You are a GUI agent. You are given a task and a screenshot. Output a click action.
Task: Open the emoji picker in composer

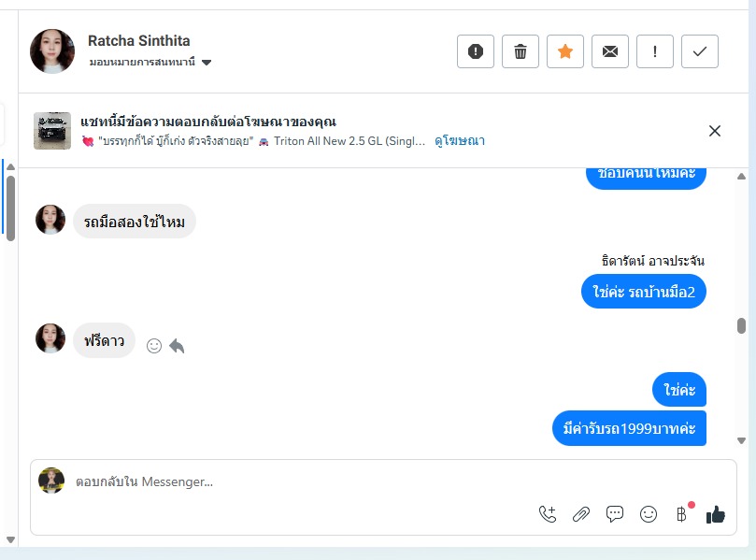[x=649, y=513]
